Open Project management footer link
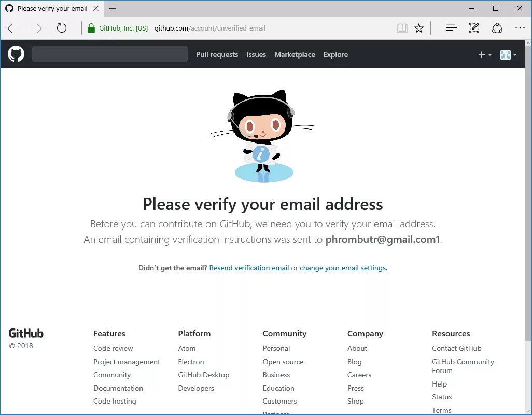Screen dimensions: 532x415 coord(127,362)
